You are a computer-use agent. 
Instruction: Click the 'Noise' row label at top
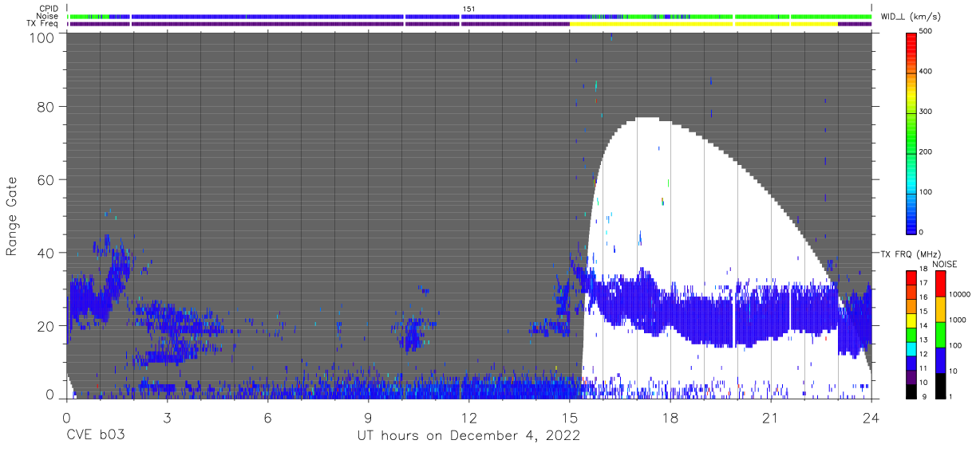coord(49,16)
